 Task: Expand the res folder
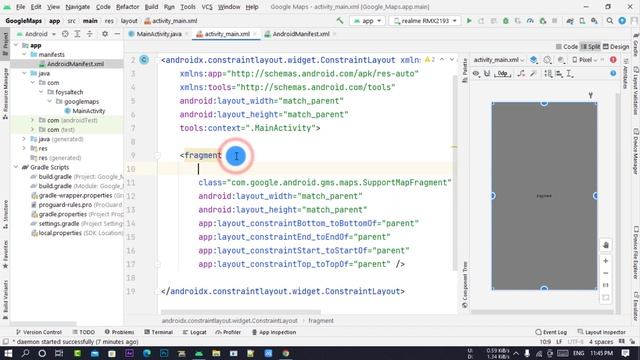coord(24,149)
